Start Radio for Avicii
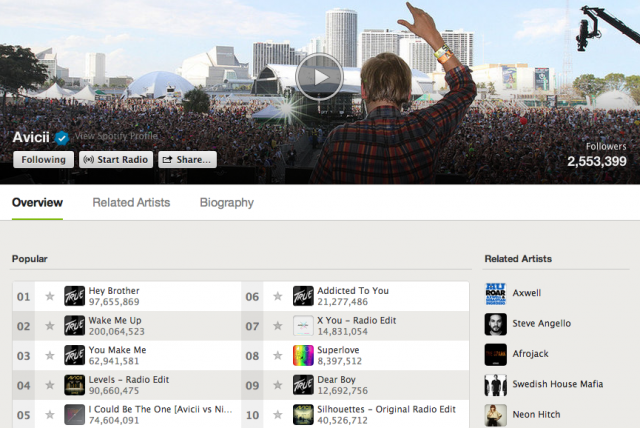The width and height of the screenshot is (640, 428). pyautogui.click(x=115, y=159)
